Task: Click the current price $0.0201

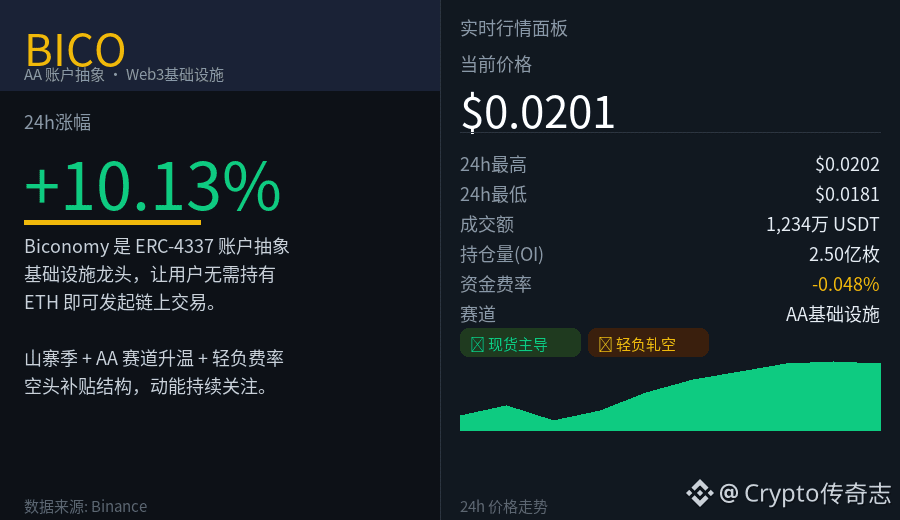Action: pyautogui.click(x=538, y=112)
